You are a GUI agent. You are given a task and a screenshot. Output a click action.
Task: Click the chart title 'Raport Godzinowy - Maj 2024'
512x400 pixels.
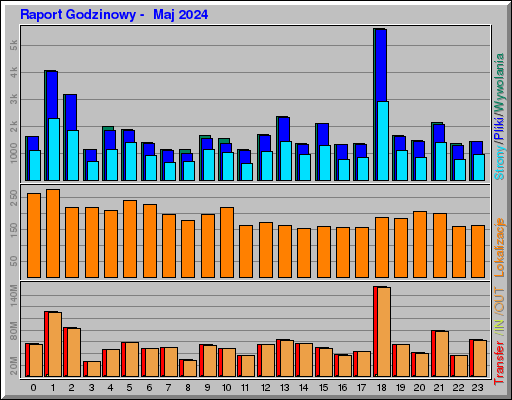tap(114, 15)
